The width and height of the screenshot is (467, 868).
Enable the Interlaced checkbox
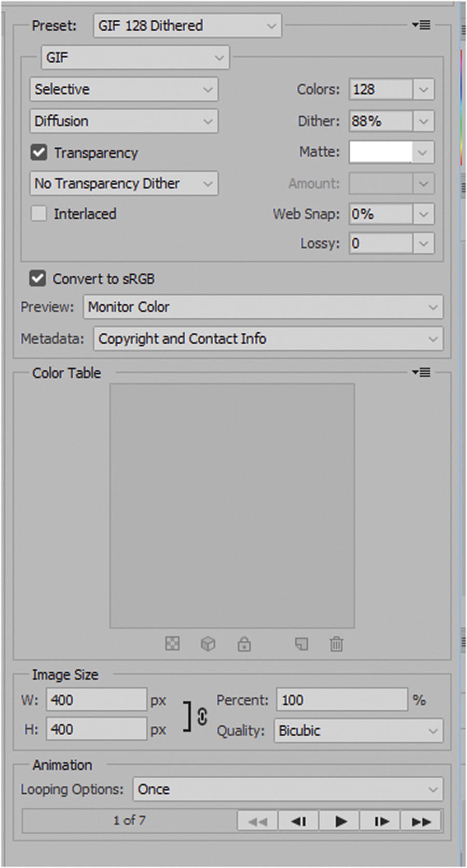(x=39, y=214)
